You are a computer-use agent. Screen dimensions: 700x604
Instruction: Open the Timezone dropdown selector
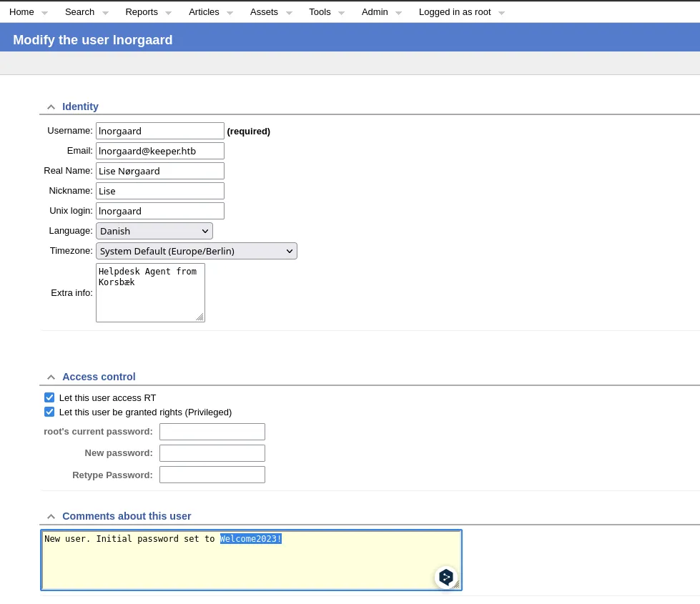[197, 251]
